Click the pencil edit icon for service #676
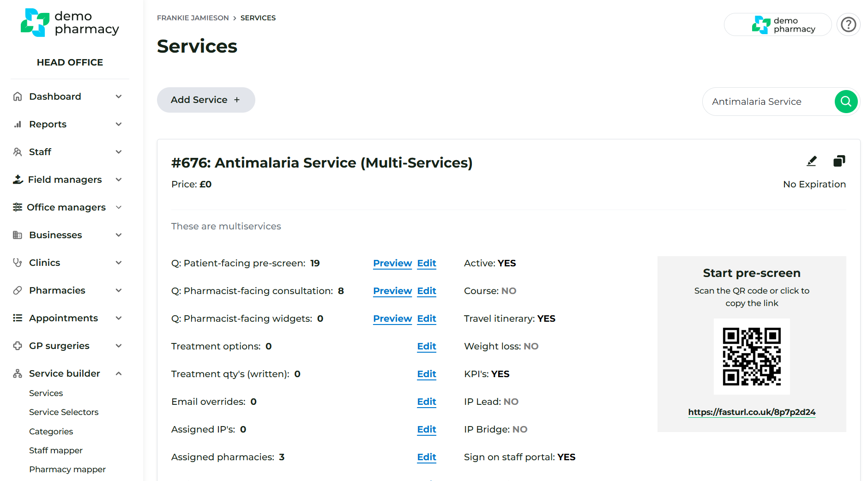This screenshot has height=481, width=868. click(x=811, y=161)
